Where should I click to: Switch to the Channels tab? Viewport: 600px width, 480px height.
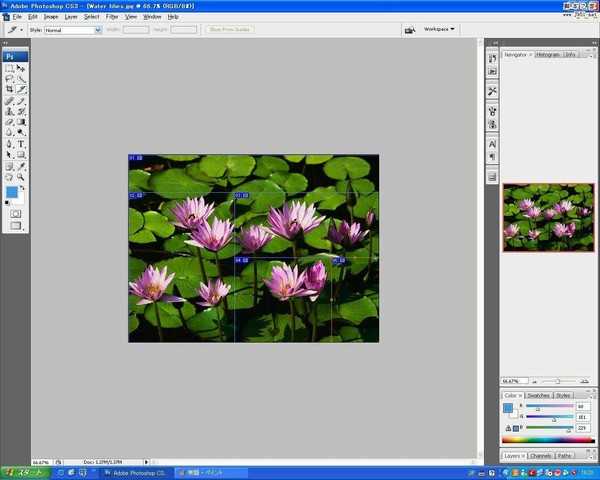540,456
